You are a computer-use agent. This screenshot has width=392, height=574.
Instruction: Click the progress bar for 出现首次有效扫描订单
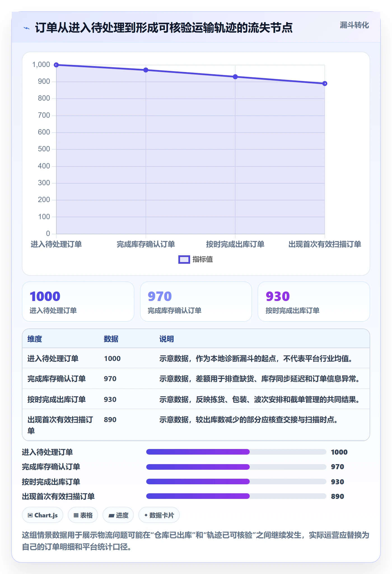pyautogui.click(x=236, y=496)
